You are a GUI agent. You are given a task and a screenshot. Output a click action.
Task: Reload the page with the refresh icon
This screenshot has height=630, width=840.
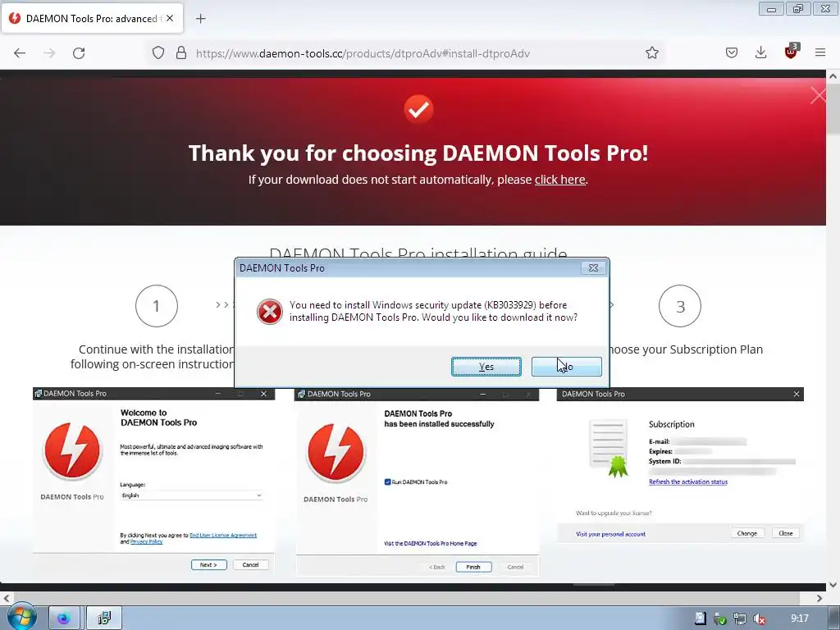(79, 53)
